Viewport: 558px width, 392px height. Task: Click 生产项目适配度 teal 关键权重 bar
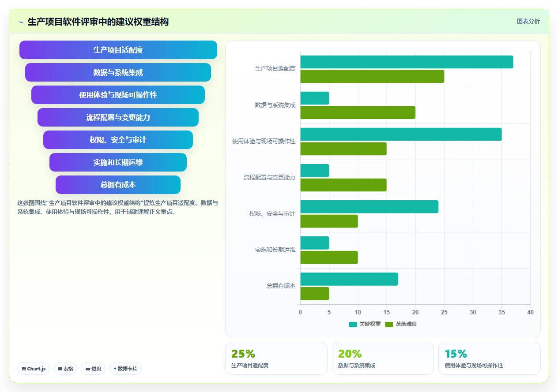407,62
